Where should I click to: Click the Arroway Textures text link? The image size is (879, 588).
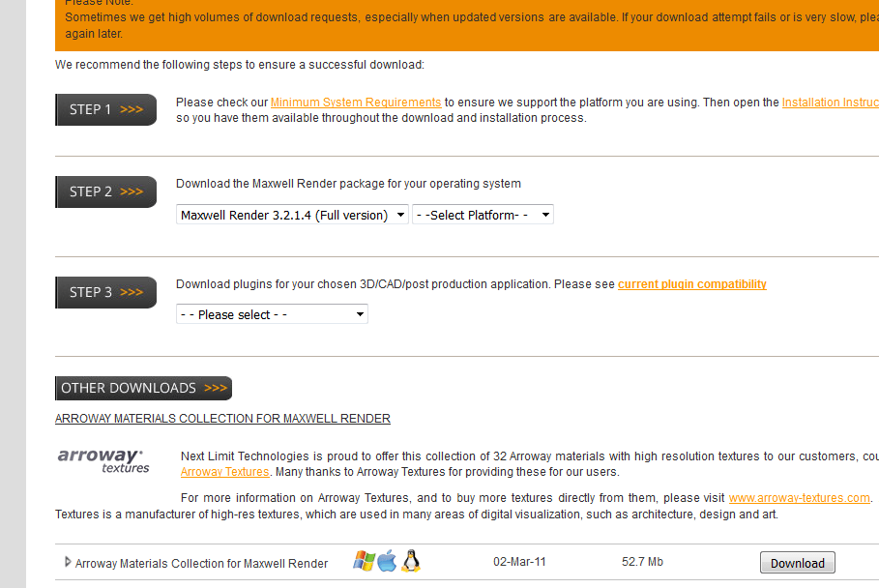tap(224, 472)
